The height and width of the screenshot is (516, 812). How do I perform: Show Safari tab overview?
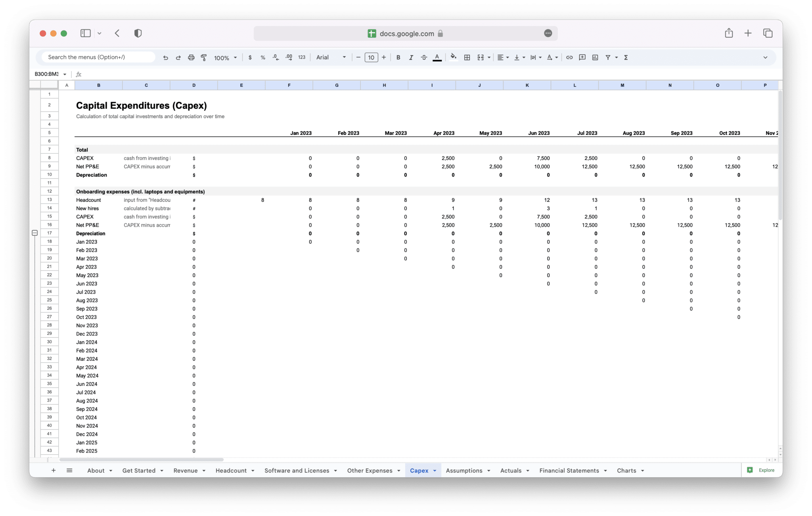768,33
